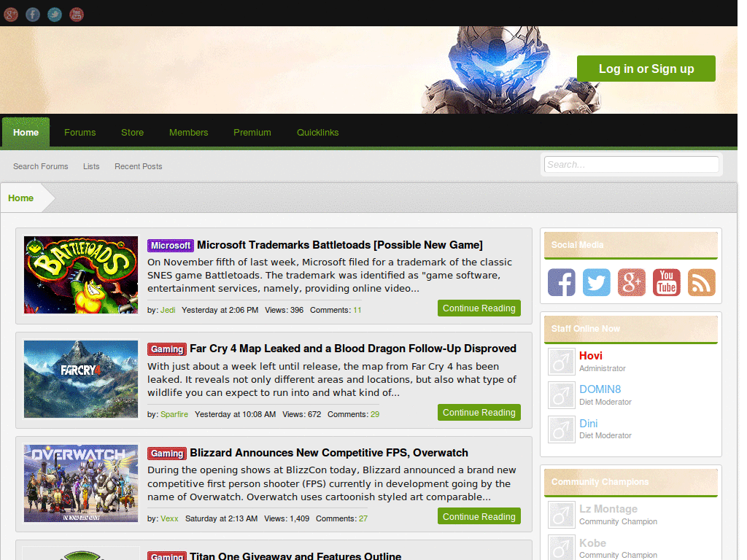Viewport: 747px width, 560px height.
Task: Open DOMIN8's staff profile name
Action: click(x=600, y=389)
